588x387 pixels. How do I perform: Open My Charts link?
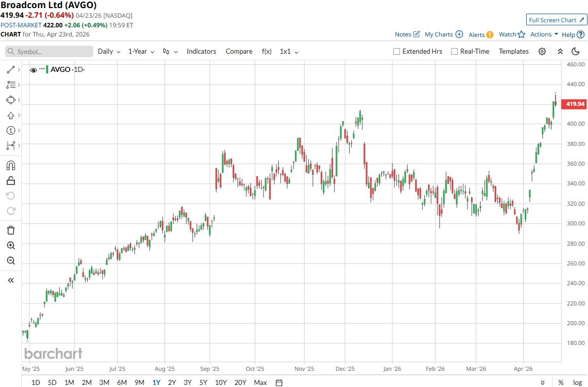(x=444, y=34)
